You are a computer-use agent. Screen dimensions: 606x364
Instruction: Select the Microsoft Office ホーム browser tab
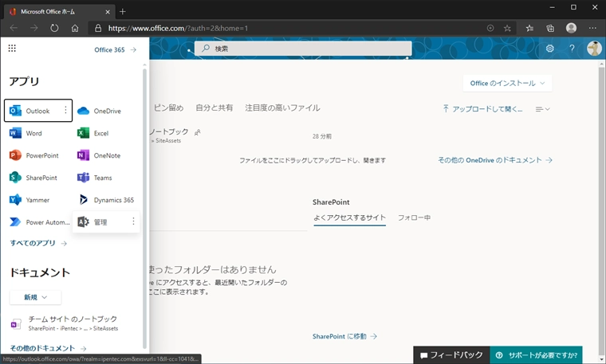60,12
